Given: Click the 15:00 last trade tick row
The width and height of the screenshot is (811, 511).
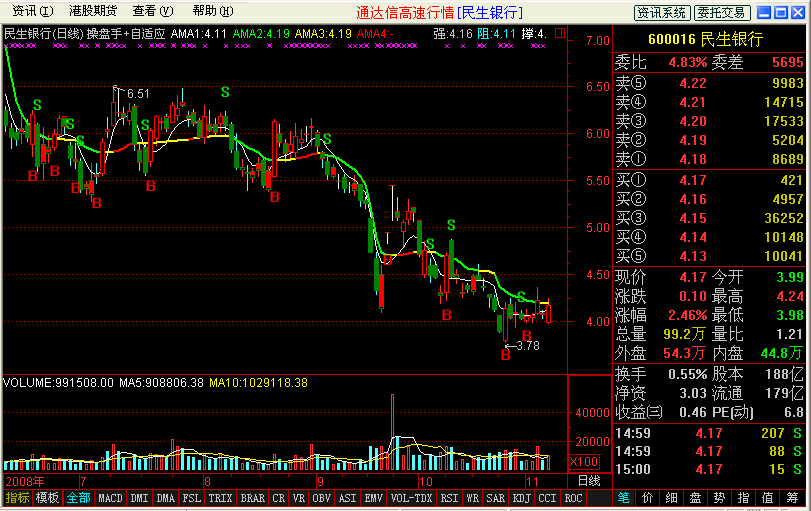Looking at the screenshot, I should click(709, 470).
